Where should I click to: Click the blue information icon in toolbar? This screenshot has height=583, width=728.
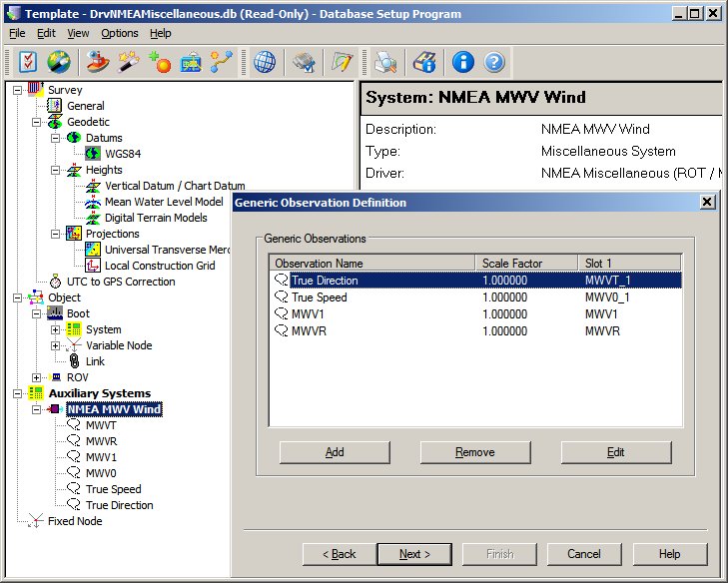(x=462, y=63)
